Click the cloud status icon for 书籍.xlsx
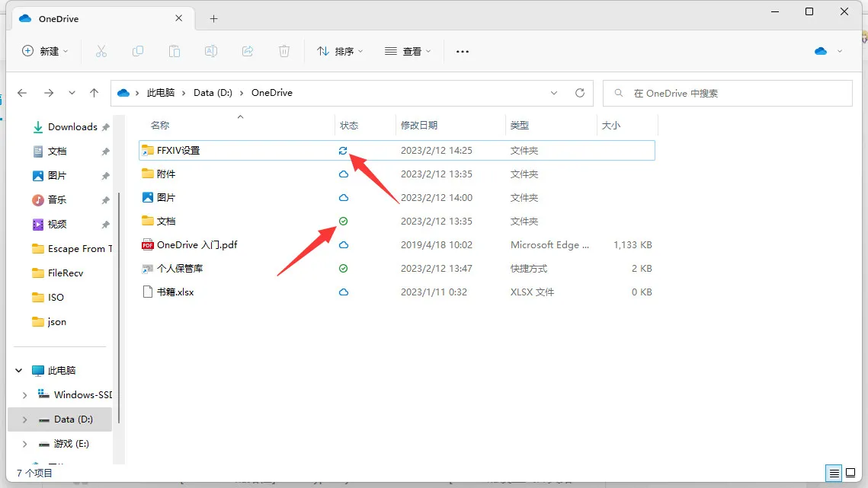 pos(343,292)
